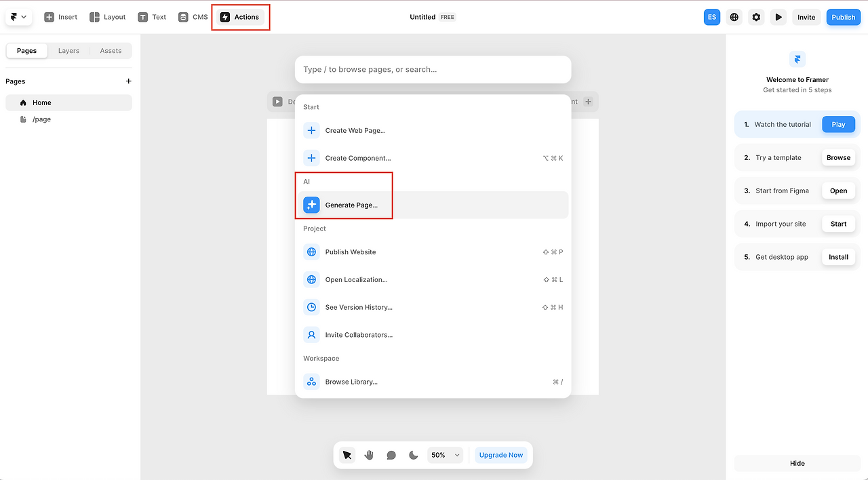Click the Upgrade Now button
This screenshot has width=868, height=480.
pos(501,455)
